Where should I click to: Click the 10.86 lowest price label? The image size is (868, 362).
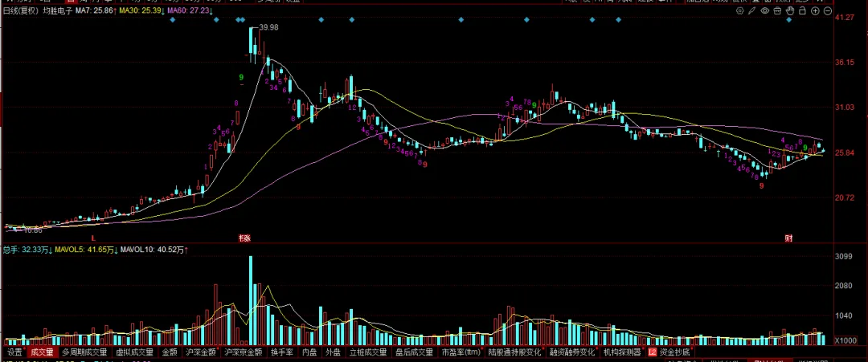[33, 230]
